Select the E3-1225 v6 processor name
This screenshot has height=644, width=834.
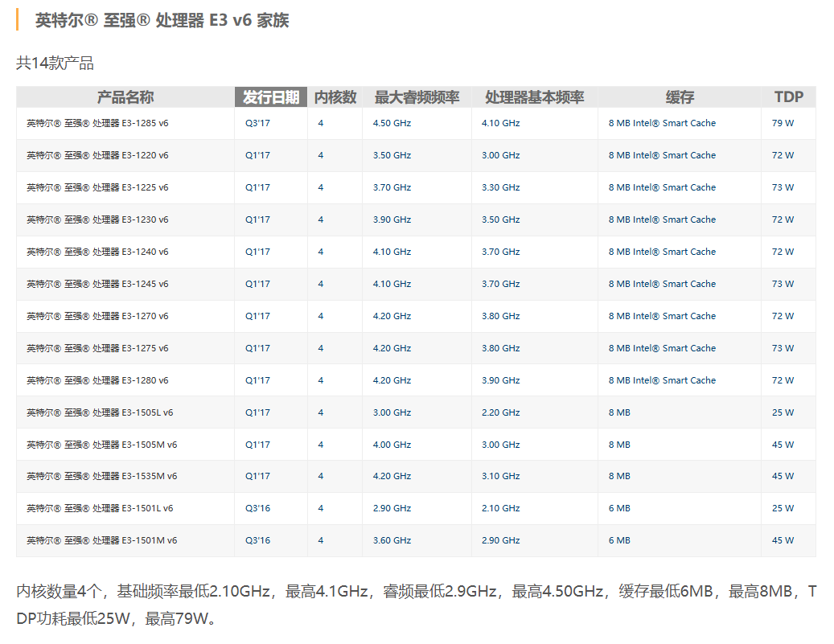coord(97,188)
